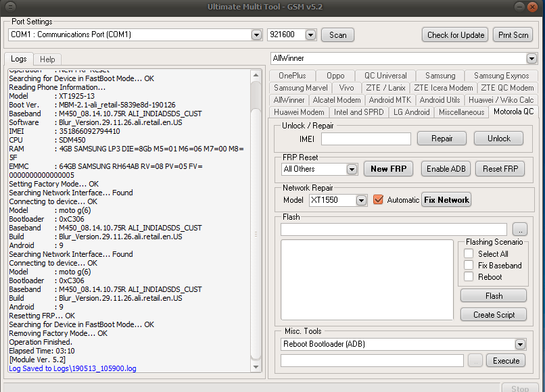Click the Execute button
545x392 pixels.
point(506,361)
